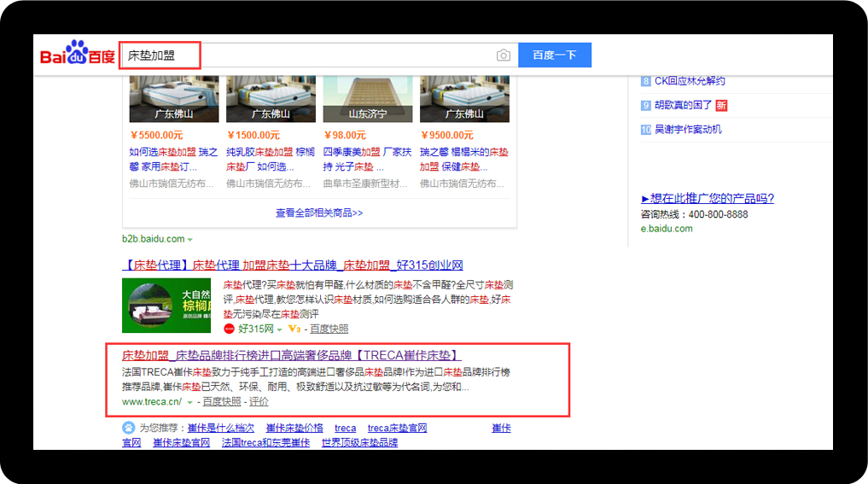Click the 好315网 red site icon
Screen dimensions: 868x484
pos(229,329)
